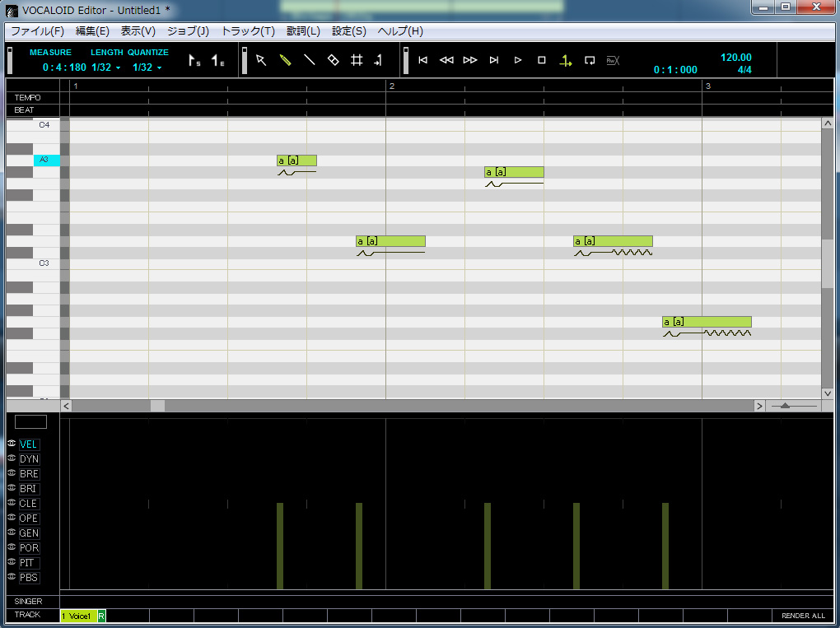
Task: Jump to the song start
Action: pos(422,60)
